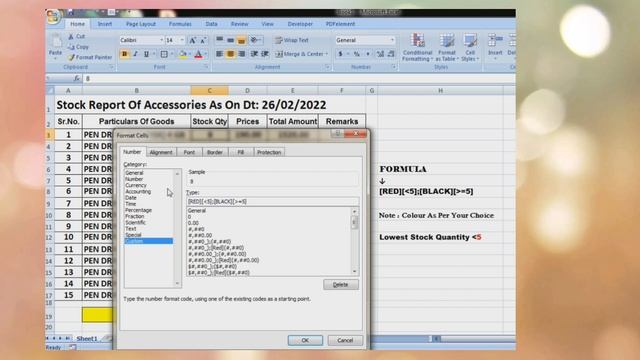The width and height of the screenshot is (640, 360).
Task: Toggle Bottom Align in the ribbon
Action: 242,40
